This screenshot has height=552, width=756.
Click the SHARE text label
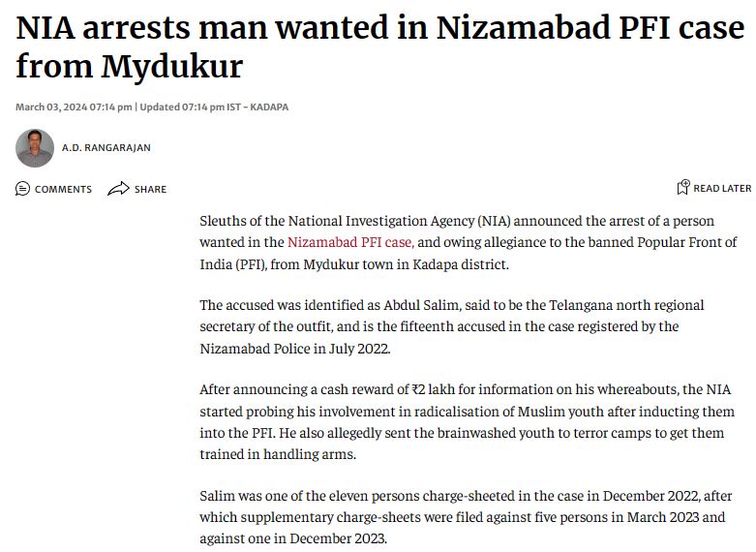tap(150, 189)
